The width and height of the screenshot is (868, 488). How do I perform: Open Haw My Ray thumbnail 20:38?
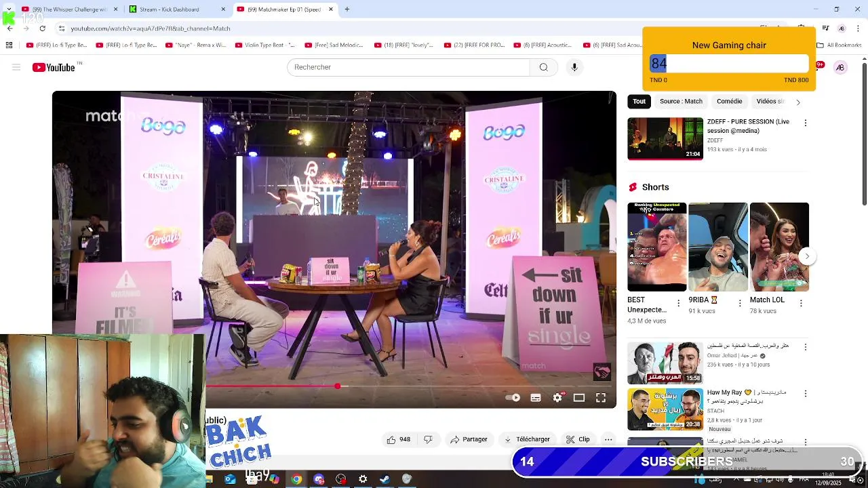coord(665,409)
